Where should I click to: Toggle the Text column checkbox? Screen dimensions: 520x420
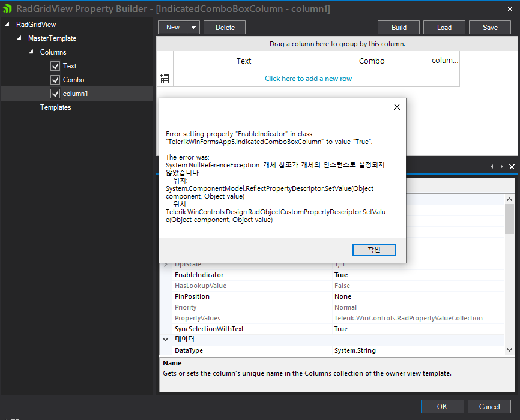[55, 66]
